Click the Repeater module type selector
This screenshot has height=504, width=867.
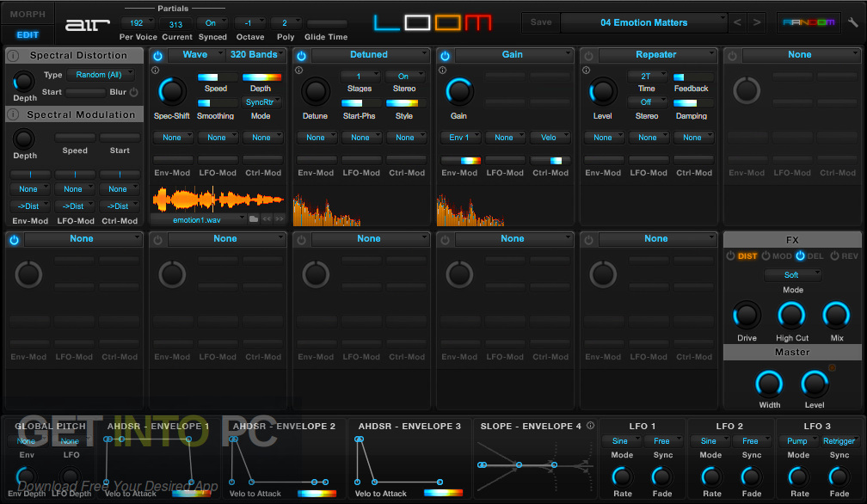point(657,55)
